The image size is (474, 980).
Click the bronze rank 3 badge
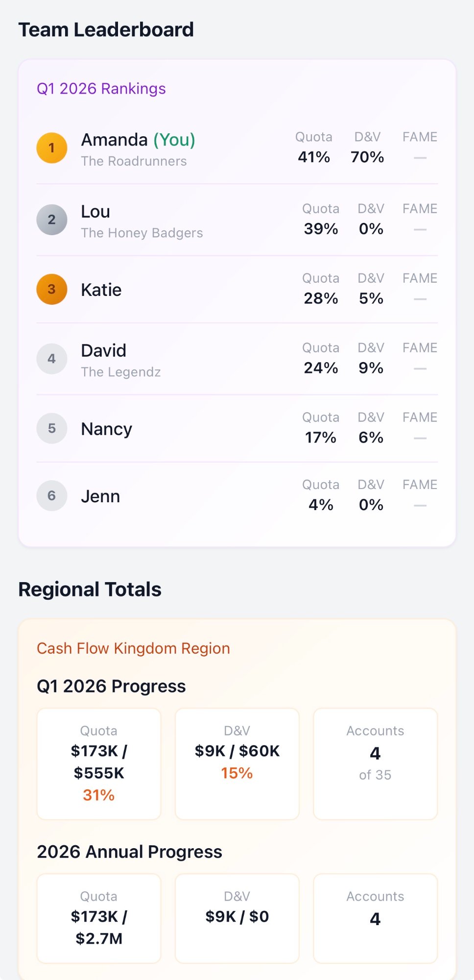(52, 289)
